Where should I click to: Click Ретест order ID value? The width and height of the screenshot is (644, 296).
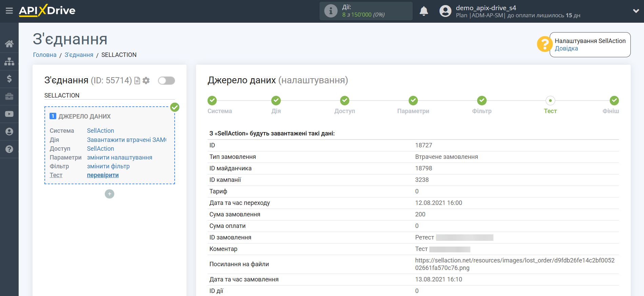pos(425,237)
